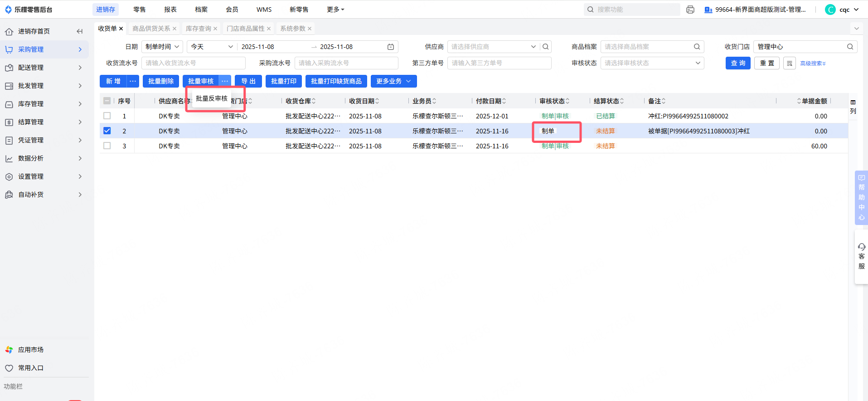The width and height of the screenshot is (868, 401).
Task: Open the 进销存首页 home icon
Action: (9, 31)
